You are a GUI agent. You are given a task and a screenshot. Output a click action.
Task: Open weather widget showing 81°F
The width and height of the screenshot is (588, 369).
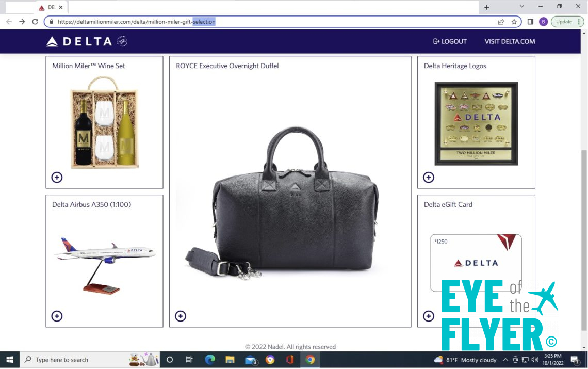(x=465, y=360)
